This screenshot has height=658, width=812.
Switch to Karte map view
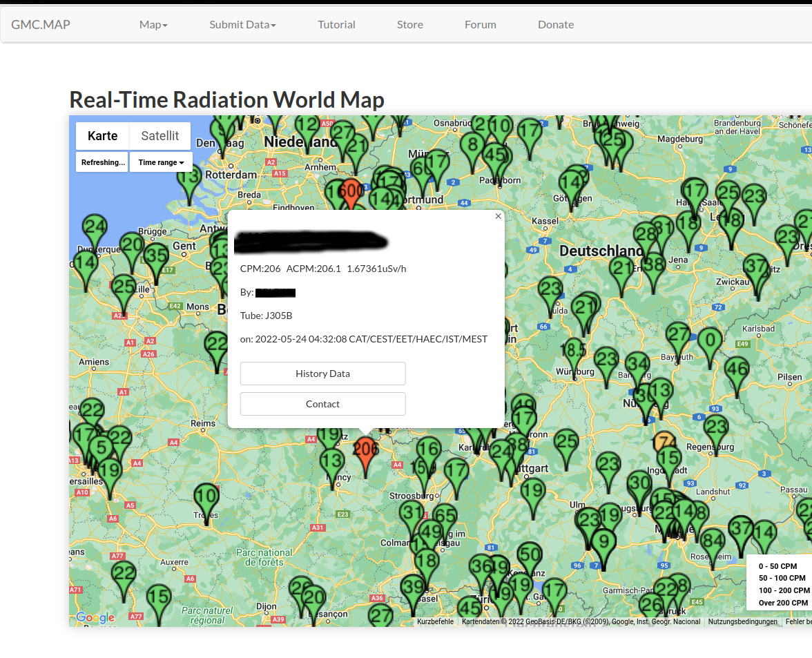point(102,135)
